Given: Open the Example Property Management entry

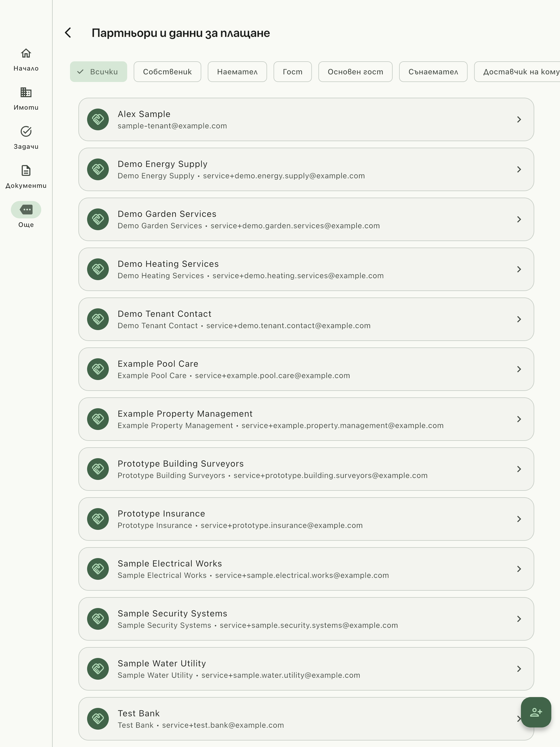Looking at the screenshot, I should [306, 419].
